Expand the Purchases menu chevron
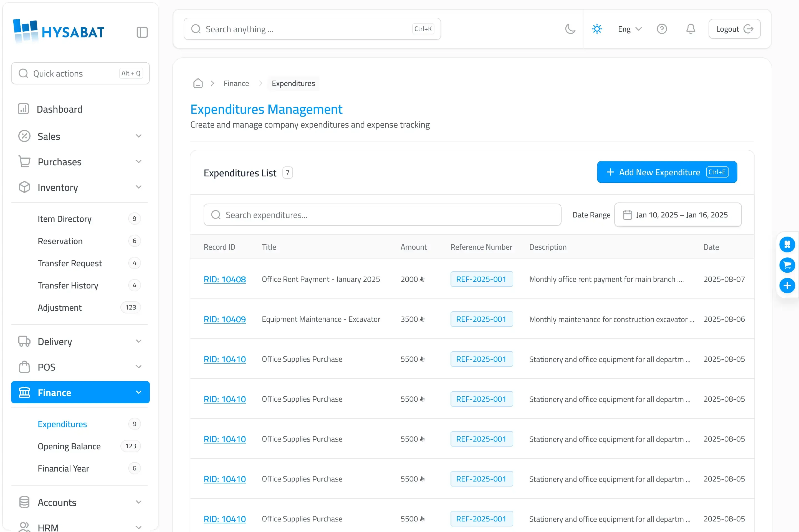 [138, 161]
